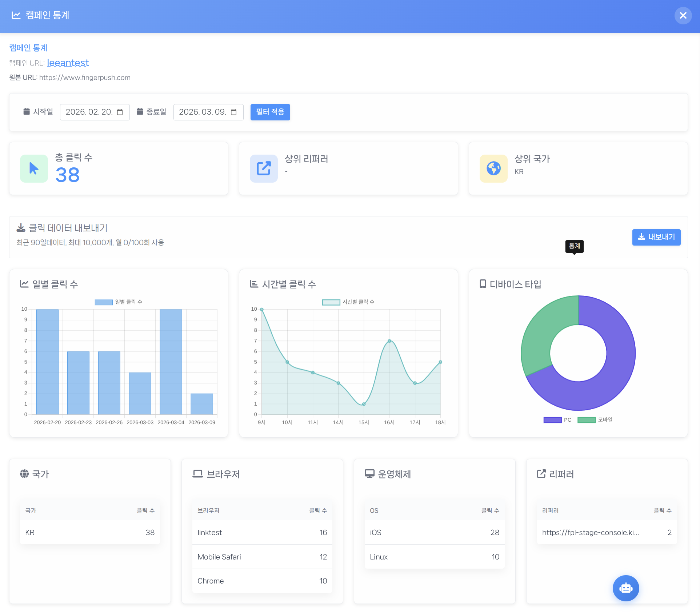Click the chatbot robot floating icon
This screenshot has width=700, height=613.
(625, 588)
